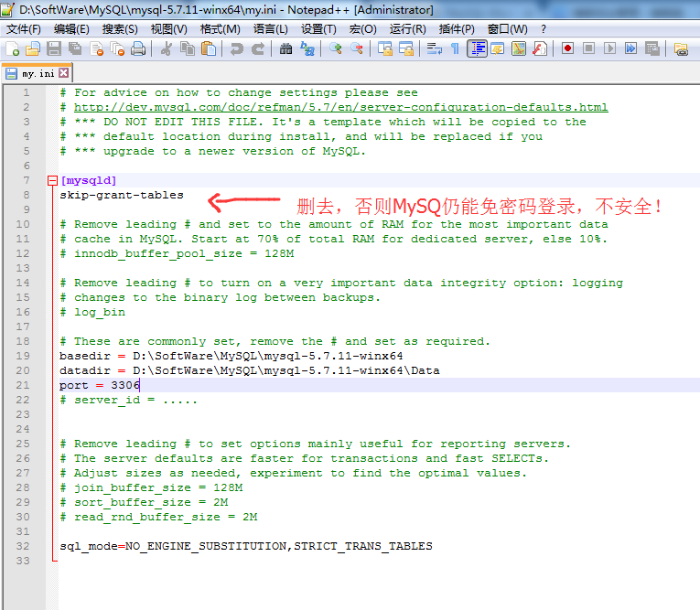The height and width of the screenshot is (610, 700).
Task: Click line number 33 in margin
Action: click(23, 561)
